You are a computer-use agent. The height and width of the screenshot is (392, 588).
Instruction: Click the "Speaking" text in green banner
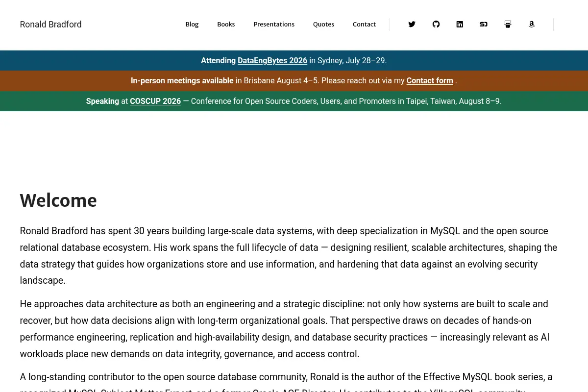pyautogui.click(x=102, y=101)
